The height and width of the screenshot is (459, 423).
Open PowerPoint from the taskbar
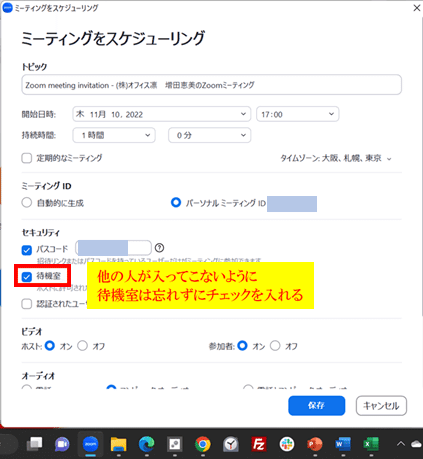pyautogui.click(x=315, y=444)
